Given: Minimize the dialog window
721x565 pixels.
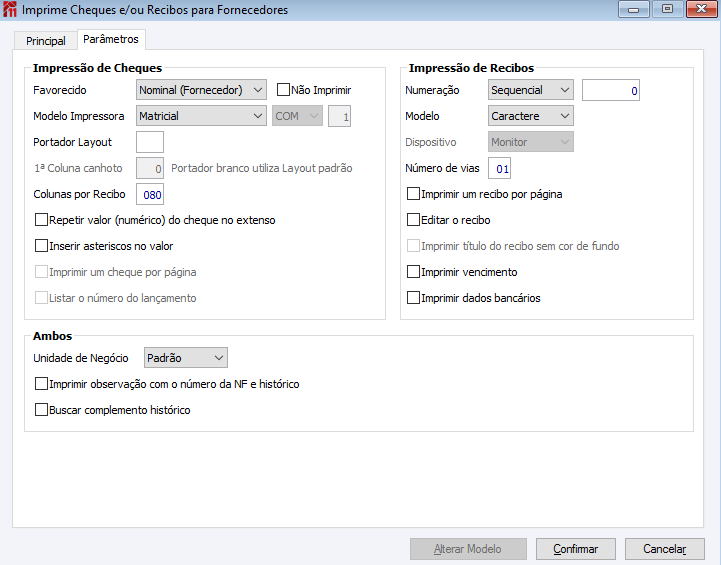Looking at the screenshot, I should (634, 9).
